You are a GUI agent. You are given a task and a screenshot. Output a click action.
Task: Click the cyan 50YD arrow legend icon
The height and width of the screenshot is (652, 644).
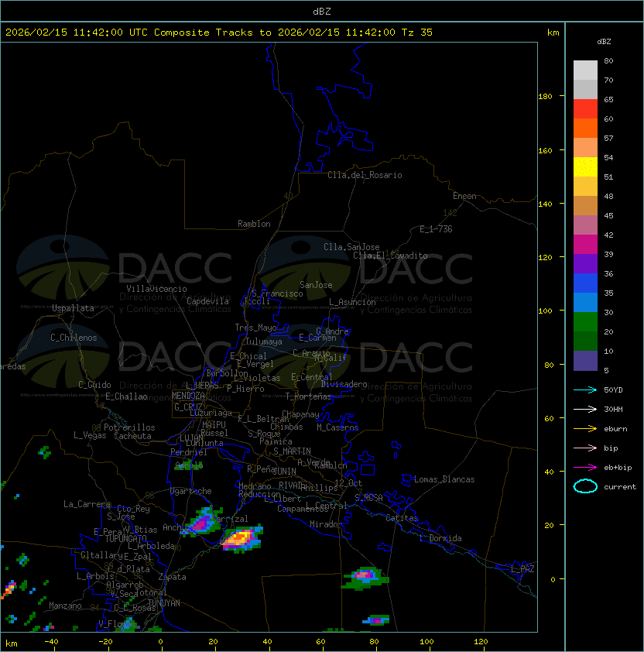585,389
